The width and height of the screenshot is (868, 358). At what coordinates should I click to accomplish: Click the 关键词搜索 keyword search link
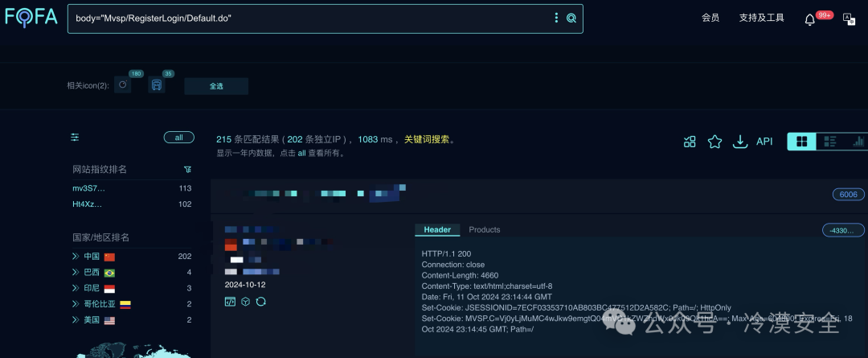click(427, 140)
